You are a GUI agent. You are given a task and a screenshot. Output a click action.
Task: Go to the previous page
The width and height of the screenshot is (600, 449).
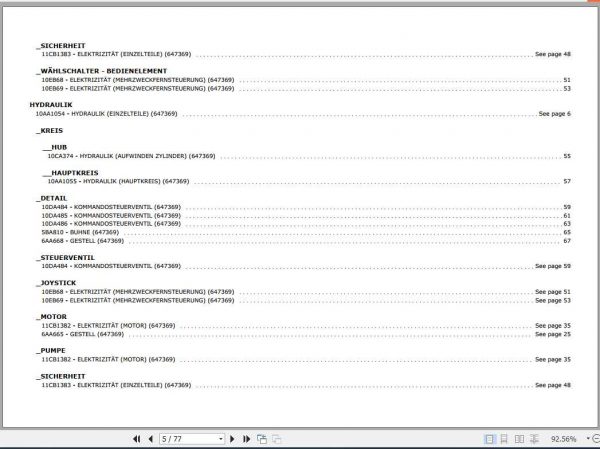click(151, 439)
